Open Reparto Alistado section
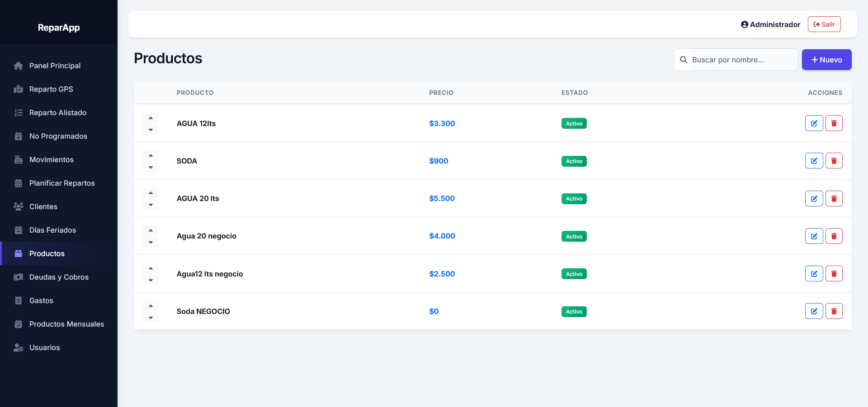This screenshot has width=868, height=407. point(59,112)
